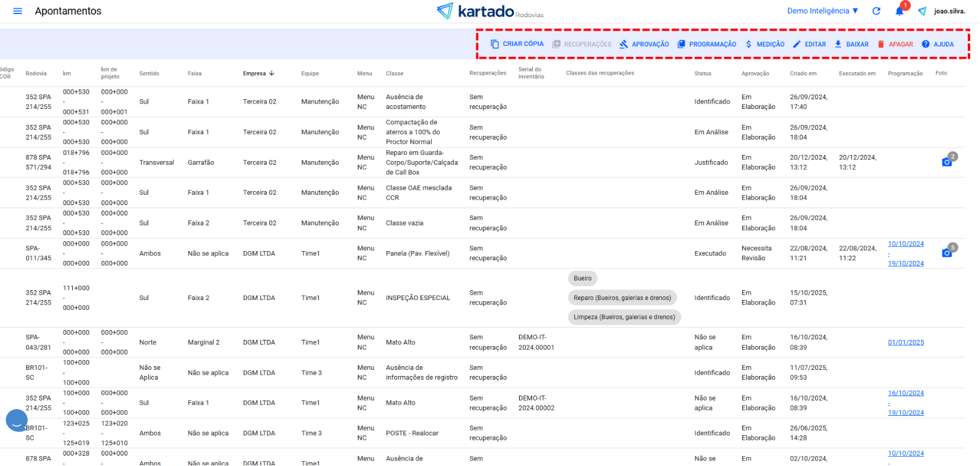
Task: Open Aprovação action
Action: click(644, 44)
